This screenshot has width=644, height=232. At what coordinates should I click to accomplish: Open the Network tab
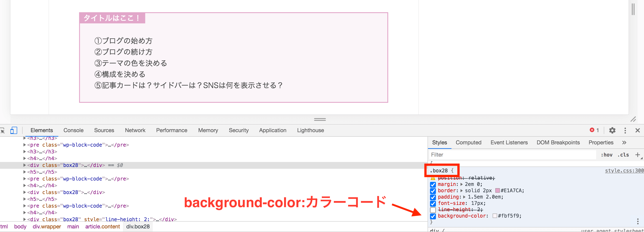click(x=135, y=130)
